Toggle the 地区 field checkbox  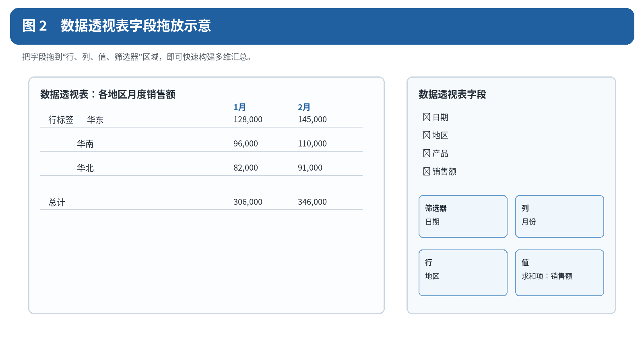427,135
